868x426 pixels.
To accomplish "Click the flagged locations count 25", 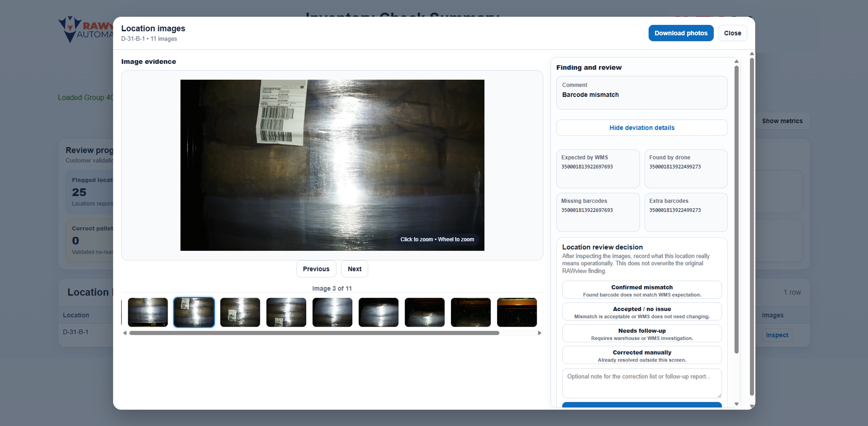I will pyautogui.click(x=79, y=192).
